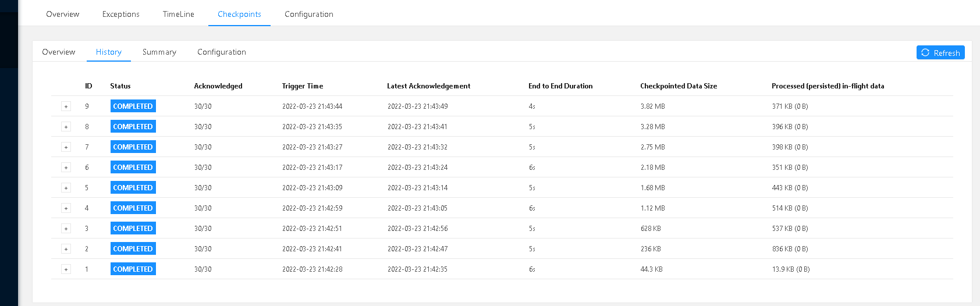This screenshot has height=306, width=980.
Task: Expand checkpoint 4 row details
Action: tap(66, 208)
